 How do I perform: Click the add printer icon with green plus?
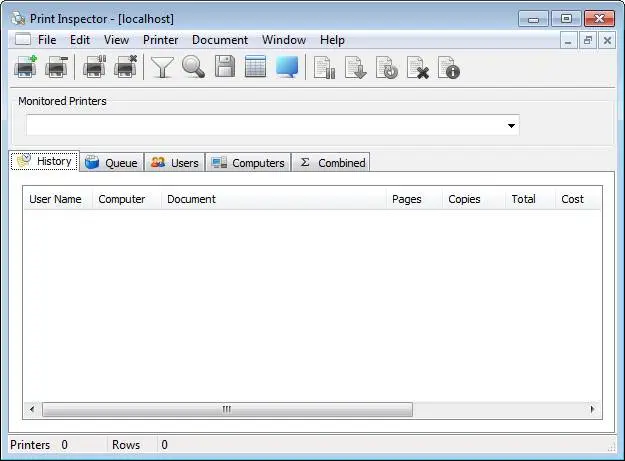[x=26, y=67]
